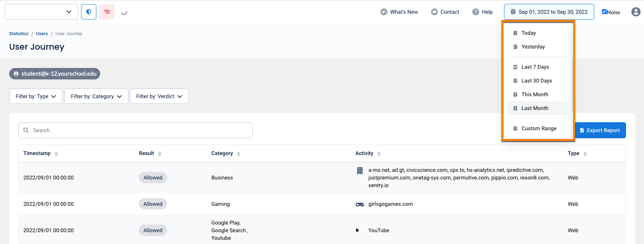Click the calendar icon next to Yesterday
The height and width of the screenshot is (244, 644).
515,47
